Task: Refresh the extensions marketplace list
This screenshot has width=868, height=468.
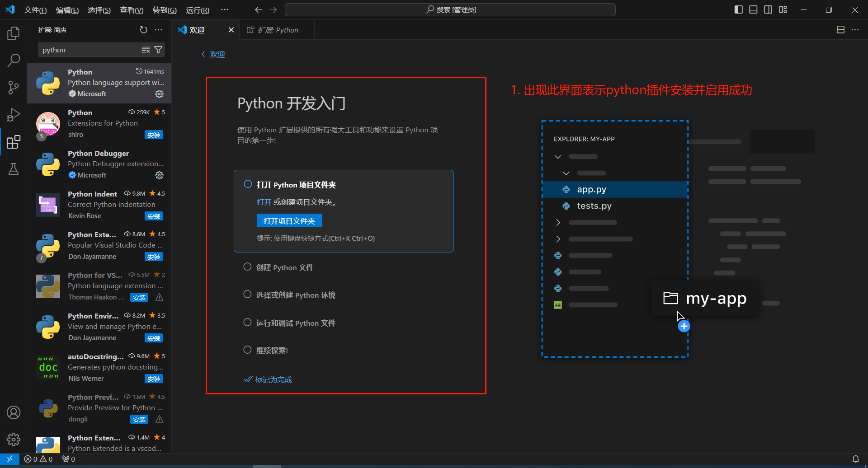Action: [x=143, y=30]
